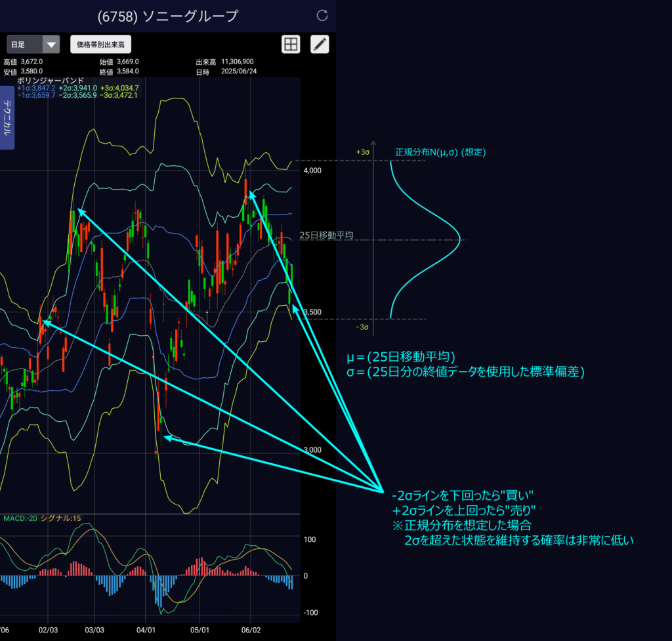This screenshot has width=672, height=641.
Task: Click the -3σ:3,472.1 band value
Action: tap(119, 95)
